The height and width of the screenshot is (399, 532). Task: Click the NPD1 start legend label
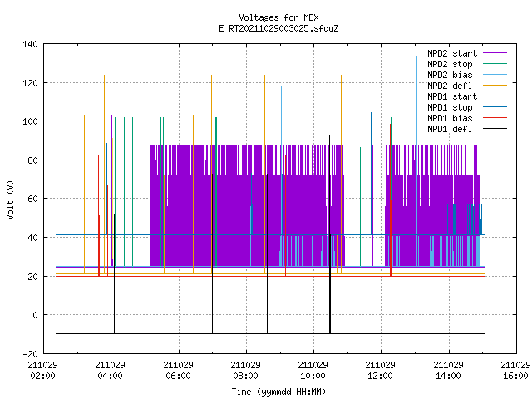(452, 96)
